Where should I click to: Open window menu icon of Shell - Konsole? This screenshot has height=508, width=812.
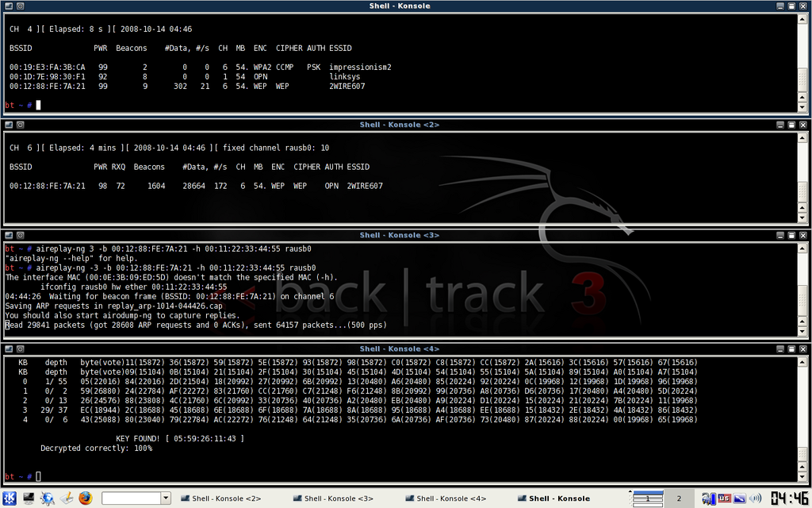click(9, 6)
